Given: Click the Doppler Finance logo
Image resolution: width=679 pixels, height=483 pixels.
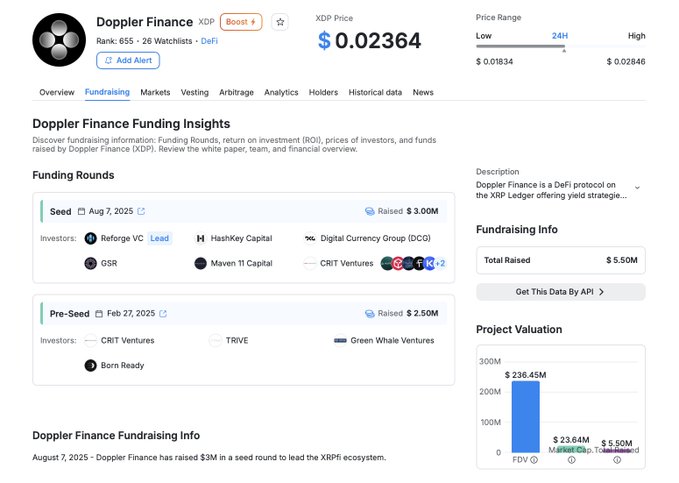Looking at the screenshot, I should (x=59, y=40).
